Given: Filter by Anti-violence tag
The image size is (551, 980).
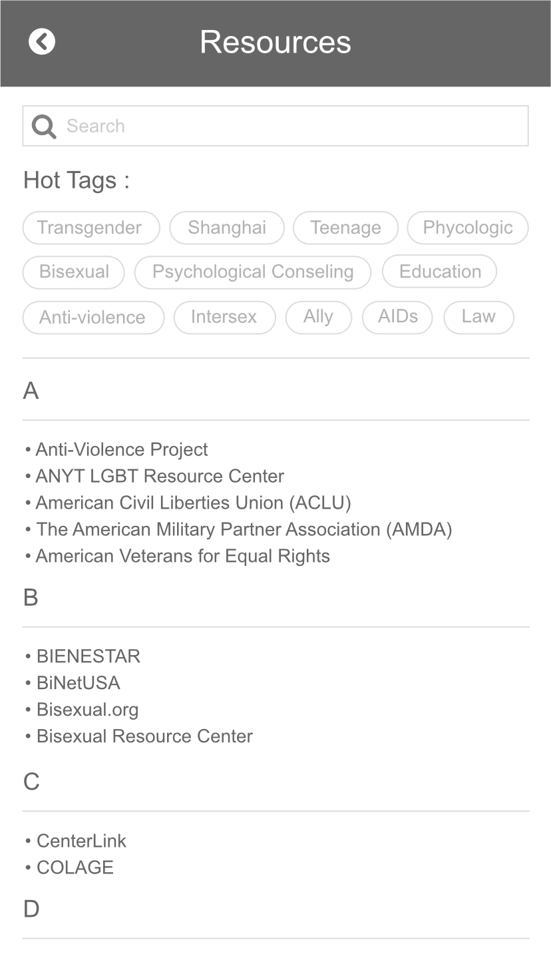Looking at the screenshot, I should coord(92,317).
